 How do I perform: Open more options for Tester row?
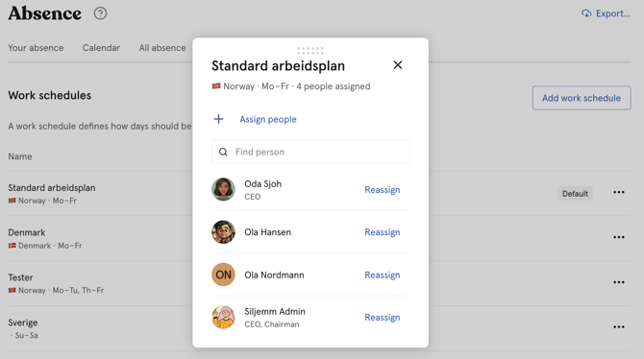click(619, 282)
